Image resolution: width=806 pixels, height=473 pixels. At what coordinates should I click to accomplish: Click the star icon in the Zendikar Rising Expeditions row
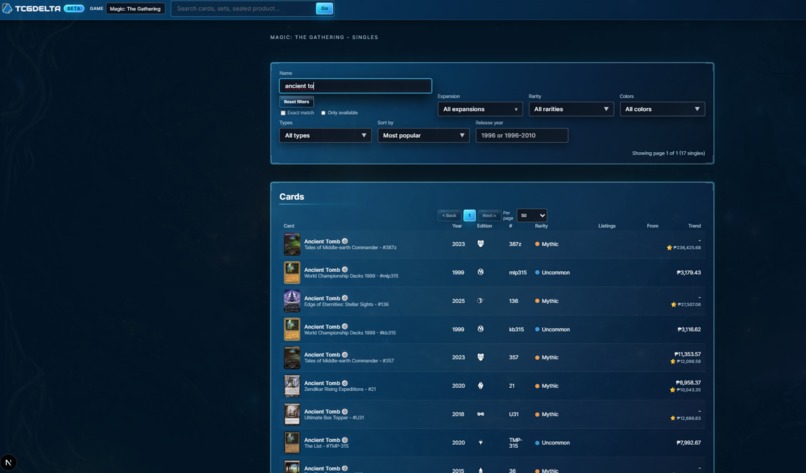[x=673, y=390]
